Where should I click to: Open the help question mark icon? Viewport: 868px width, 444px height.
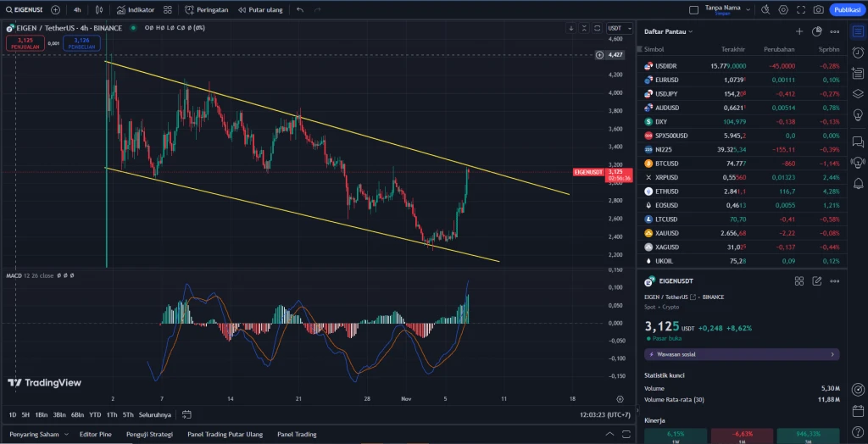(x=858, y=432)
